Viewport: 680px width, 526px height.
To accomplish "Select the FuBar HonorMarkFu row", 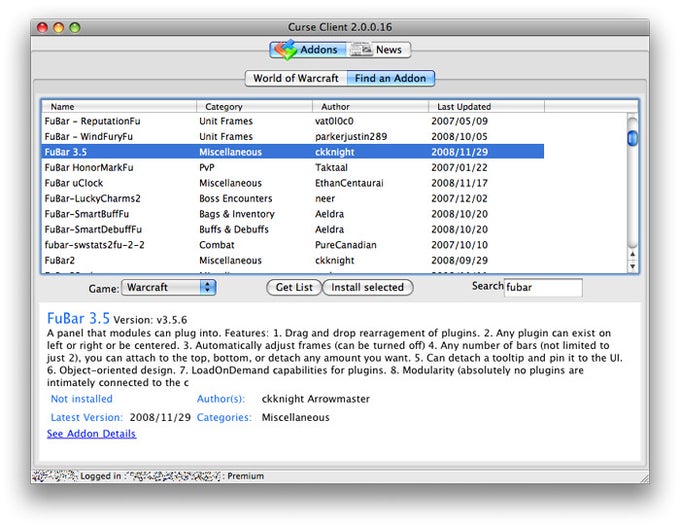I will [x=293, y=167].
